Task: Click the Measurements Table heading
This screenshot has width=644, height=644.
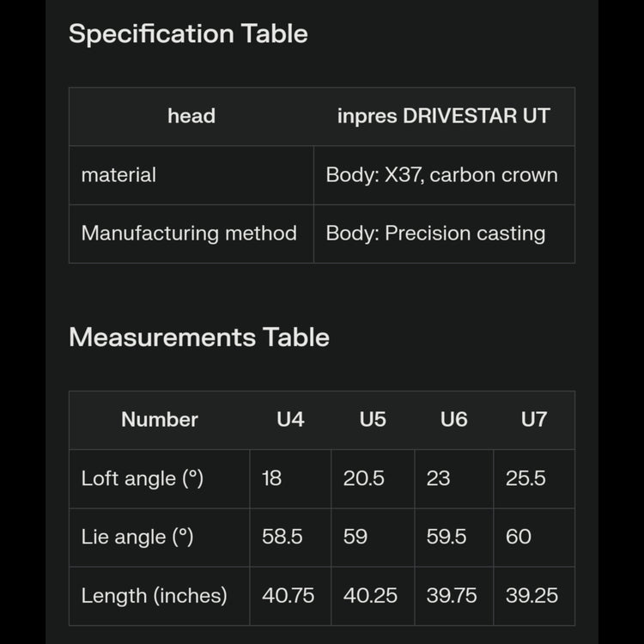Action: pos(198,337)
